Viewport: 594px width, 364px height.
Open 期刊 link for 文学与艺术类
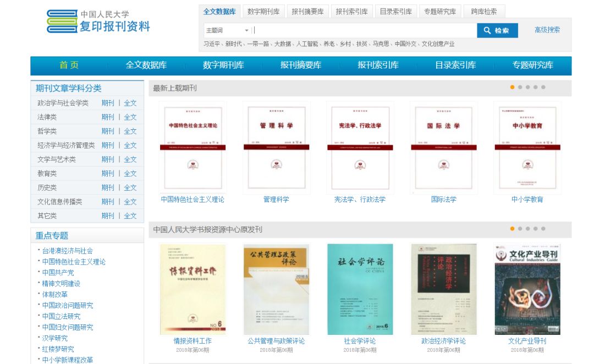pos(108,159)
